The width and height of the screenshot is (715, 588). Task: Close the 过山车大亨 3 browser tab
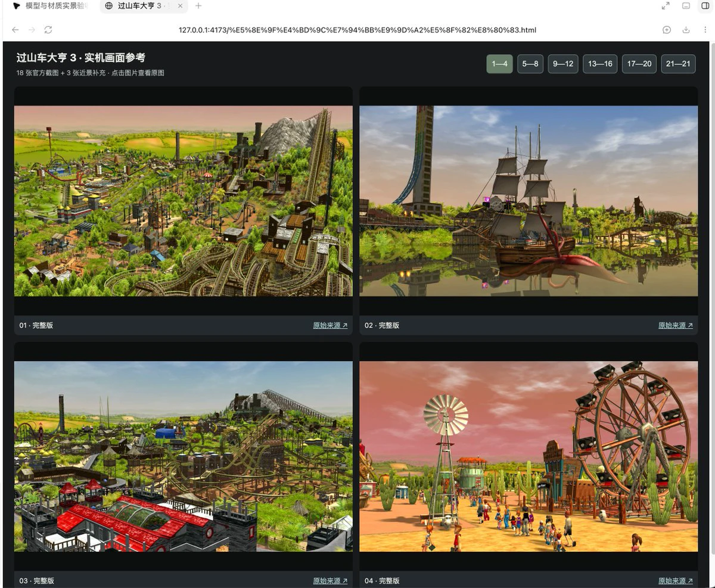click(180, 6)
